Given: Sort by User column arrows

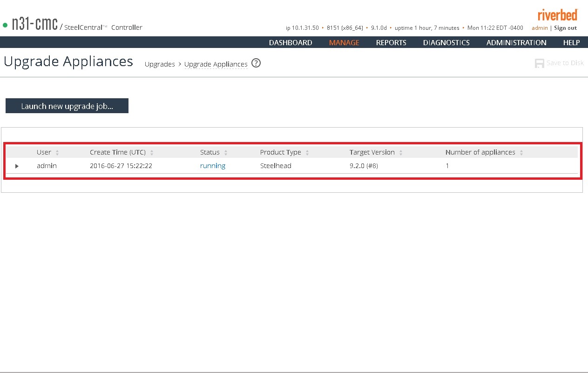Looking at the screenshot, I should (57, 153).
